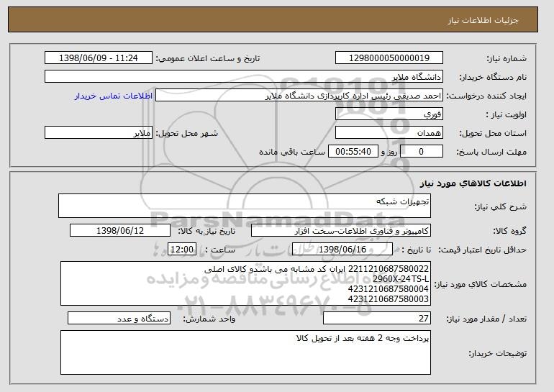Click the text ساعت باقی مانده
The height and width of the screenshot is (392, 554).
pos(292,152)
